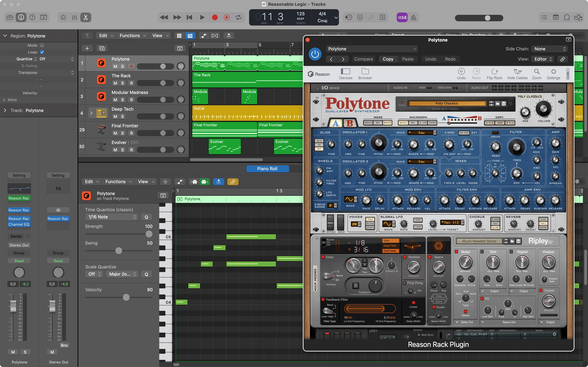Image resolution: width=588 pixels, height=367 pixels.
Task: Record-enable the Evolver track
Action: pyautogui.click(x=131, y=150)
